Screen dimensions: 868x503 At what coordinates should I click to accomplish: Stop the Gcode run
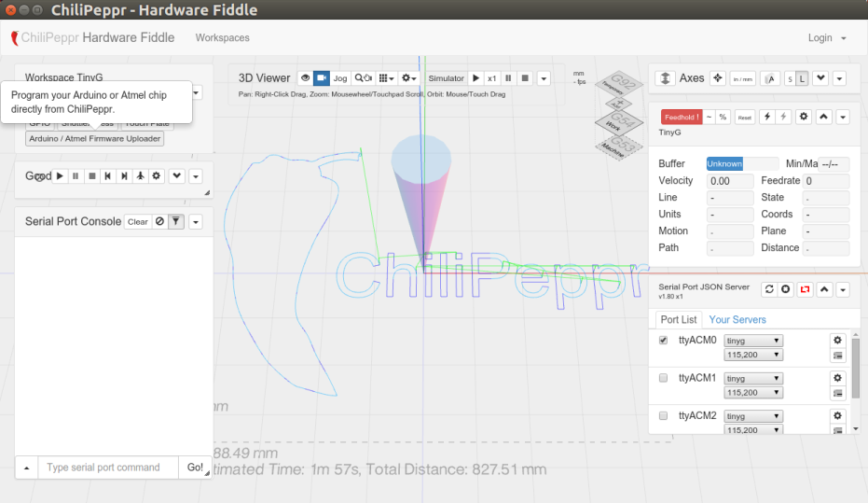tap(92, 176)
